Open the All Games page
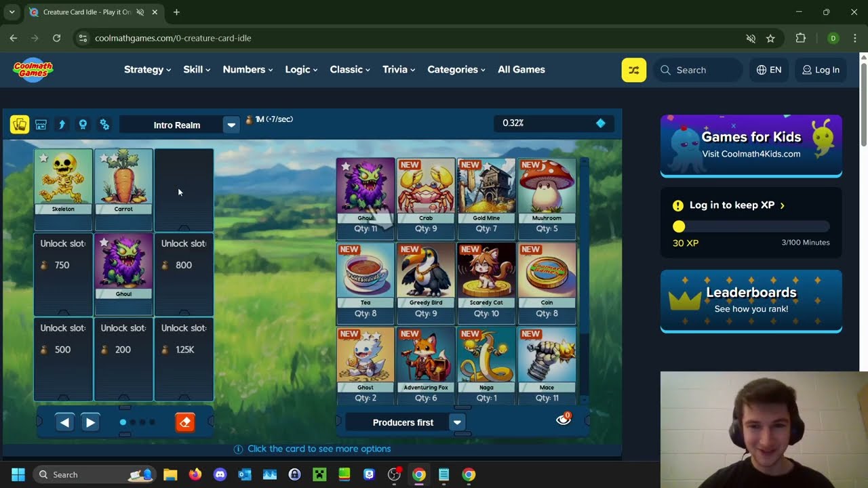868x488 pixels. (521, 70)
